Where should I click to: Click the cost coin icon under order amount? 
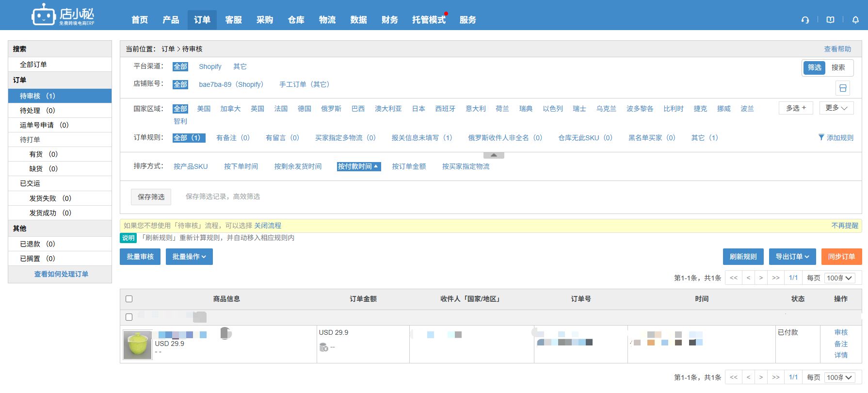tap(323, 347)
